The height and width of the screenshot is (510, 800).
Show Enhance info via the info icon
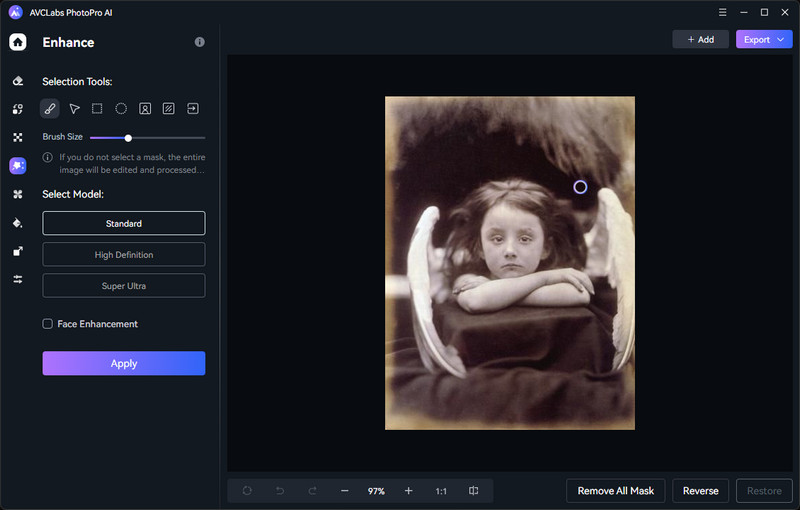(x=199, y=42)
